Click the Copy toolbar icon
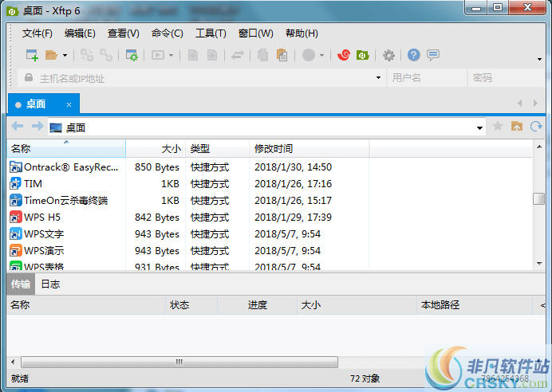The image size is (552, 392). (x=262, y=55)
